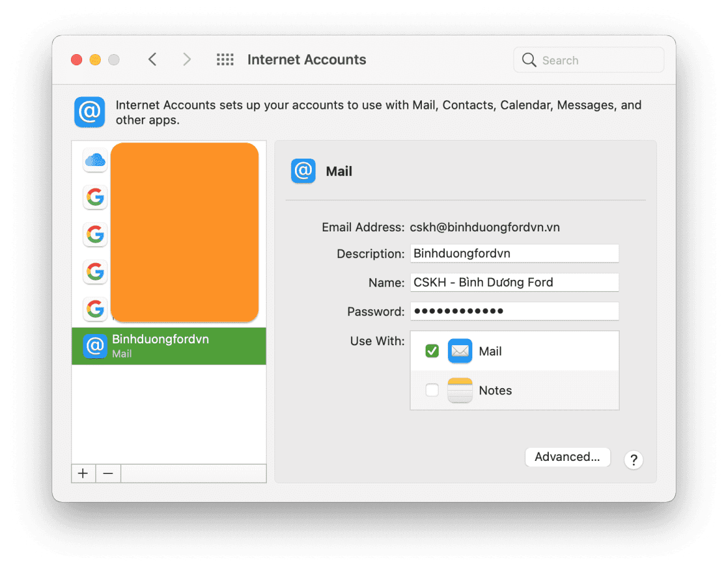Enable Notes for this account
Screen dimensions: 728x571
[432, 390]
